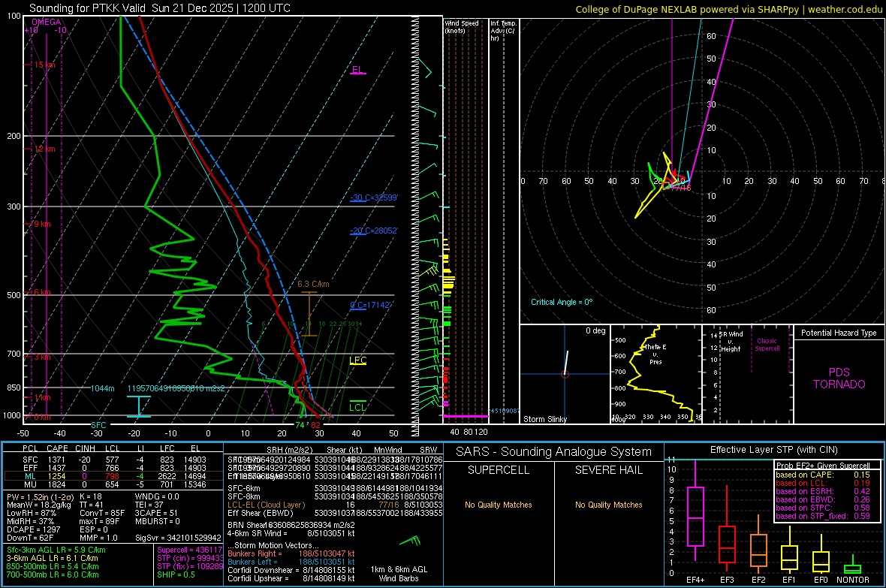Image resolution: width=886 pixels, height=588 pixels.
Task: Click the Classic Supercell label
Action: click(x=767, y=345)
